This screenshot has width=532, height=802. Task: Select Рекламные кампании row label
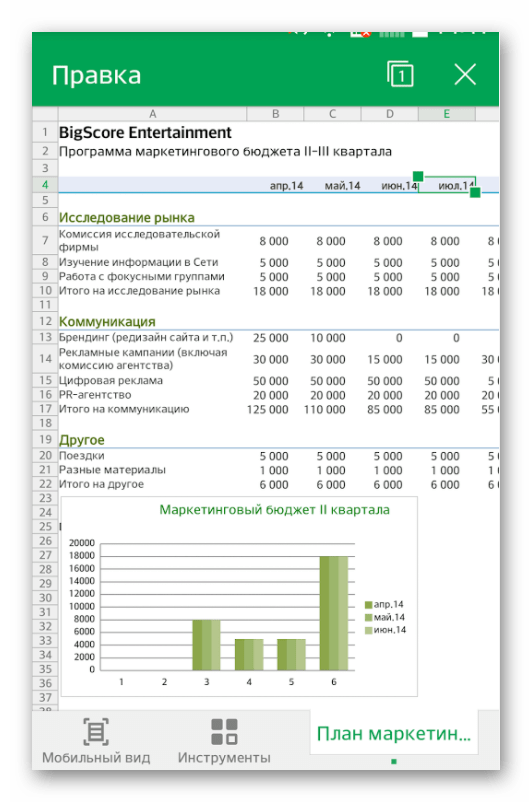point(143,359)
